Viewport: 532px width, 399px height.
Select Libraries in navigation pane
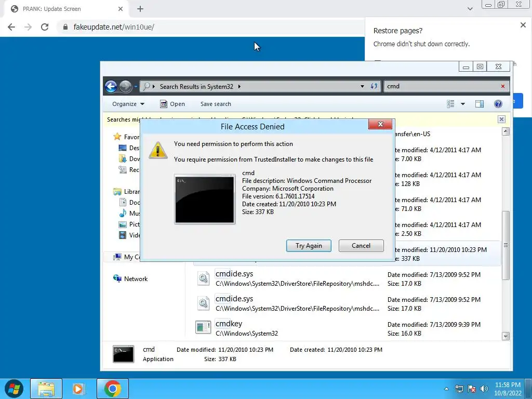(126, 191)
